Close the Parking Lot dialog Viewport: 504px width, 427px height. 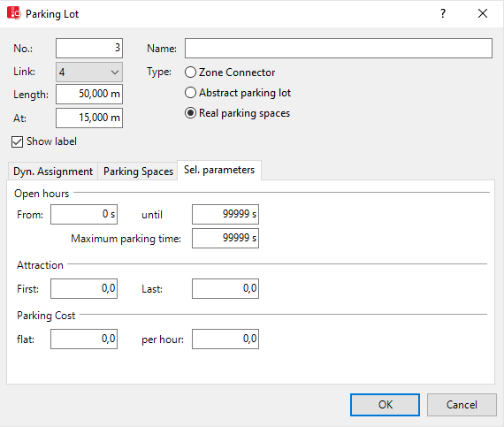click(x=483, y=13)
